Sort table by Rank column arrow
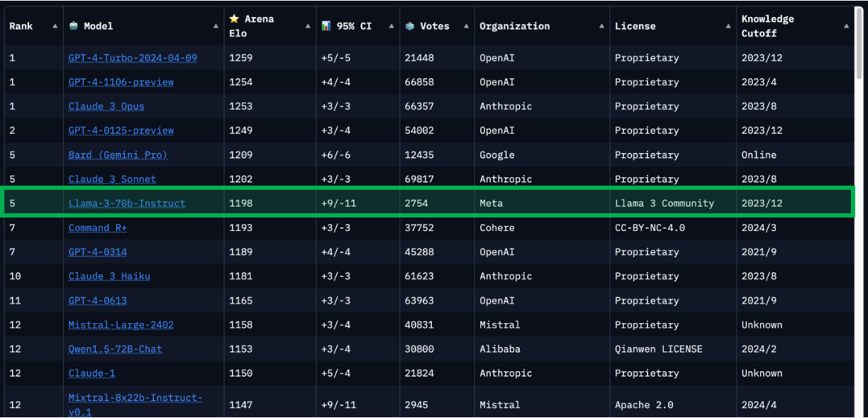The image size is (868, 418). point(55,26)
